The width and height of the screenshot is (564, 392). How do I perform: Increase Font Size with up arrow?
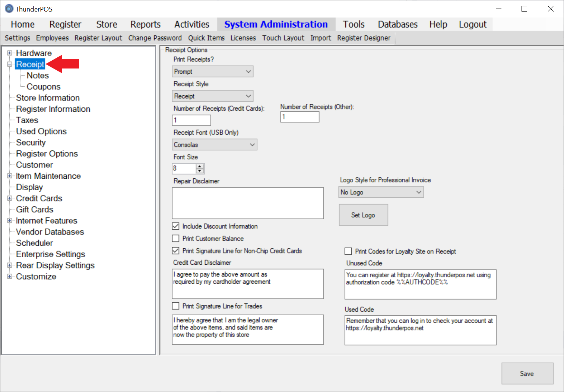(200, 166)
